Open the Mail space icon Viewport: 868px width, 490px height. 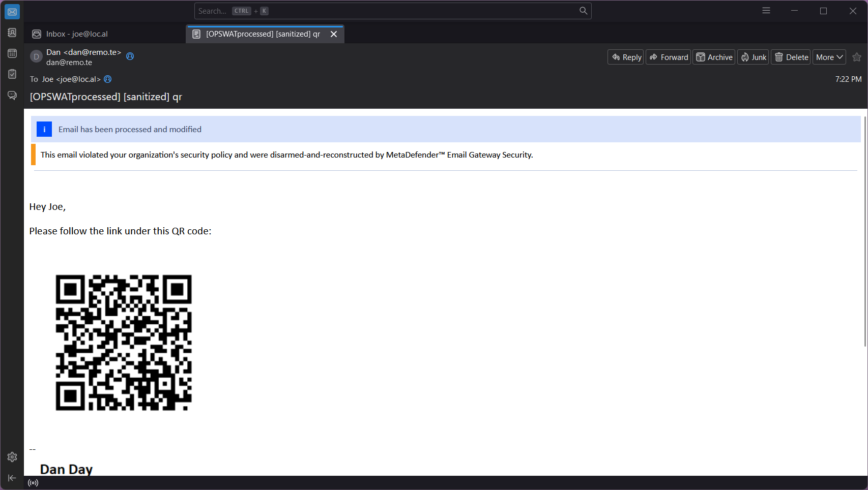(x=12, y=12)
